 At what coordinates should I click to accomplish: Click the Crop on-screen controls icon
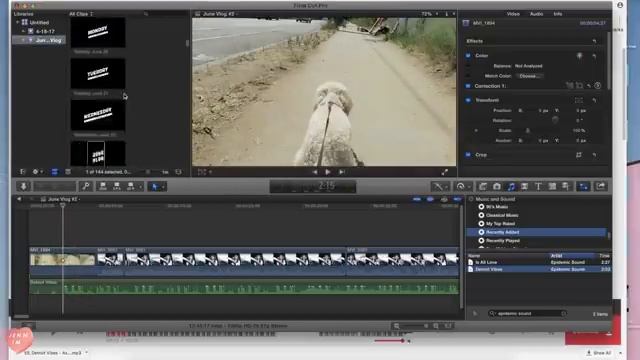[579, 155]
